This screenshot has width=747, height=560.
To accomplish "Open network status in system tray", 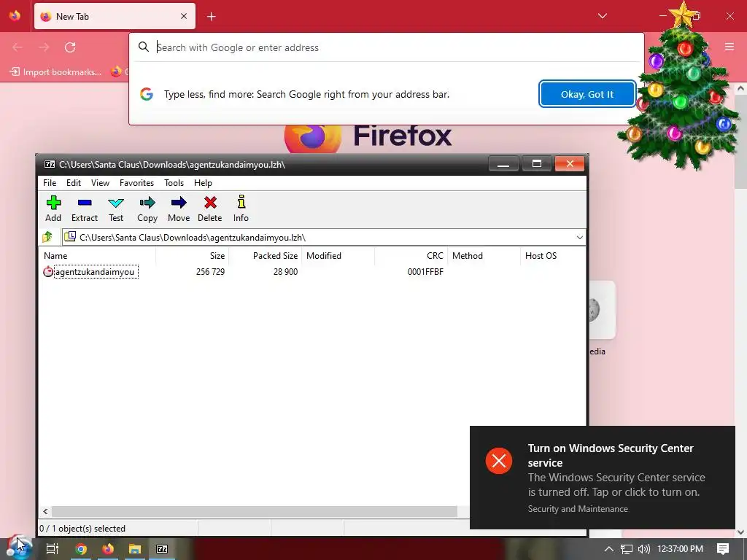I will (627, 549).
